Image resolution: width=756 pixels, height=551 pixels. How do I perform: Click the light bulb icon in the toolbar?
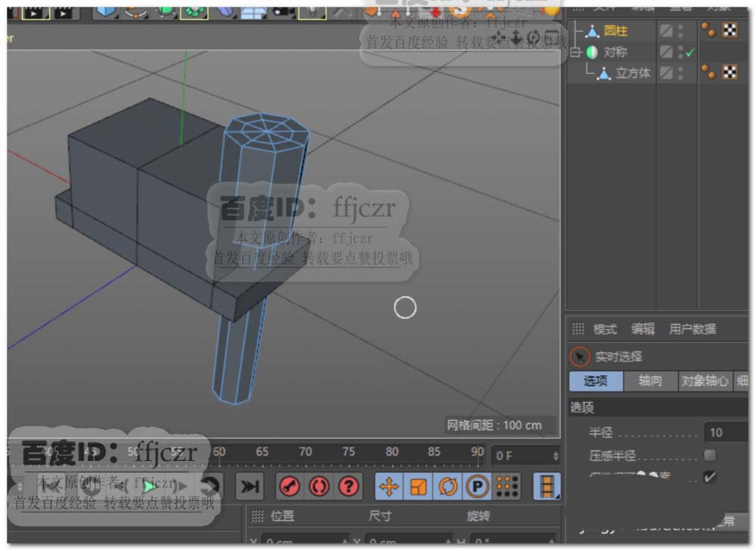[312, 12]
